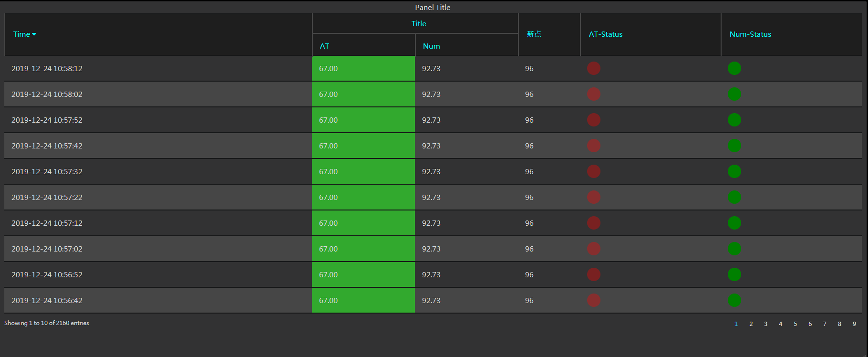Click green Num-Status dot in 10:56:42 row
The width and height of the screenshot is (868, 357).
pyautogui.click(x=734, y=300)
